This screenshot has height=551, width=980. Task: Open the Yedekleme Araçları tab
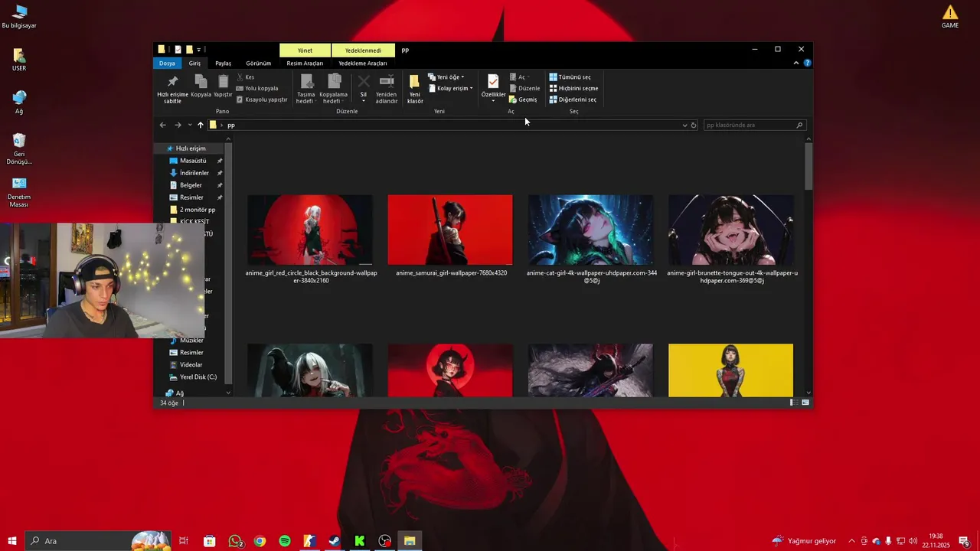click(x=363, y=64)
